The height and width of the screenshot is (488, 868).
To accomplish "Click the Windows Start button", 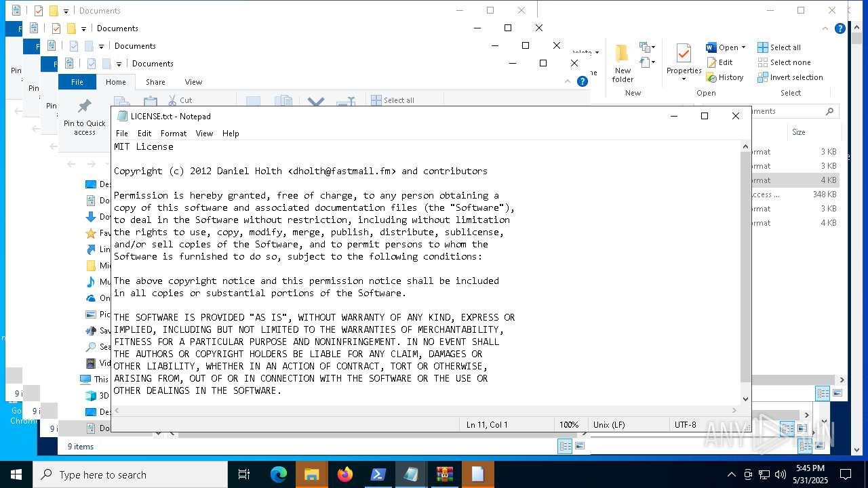I will 16,474.
